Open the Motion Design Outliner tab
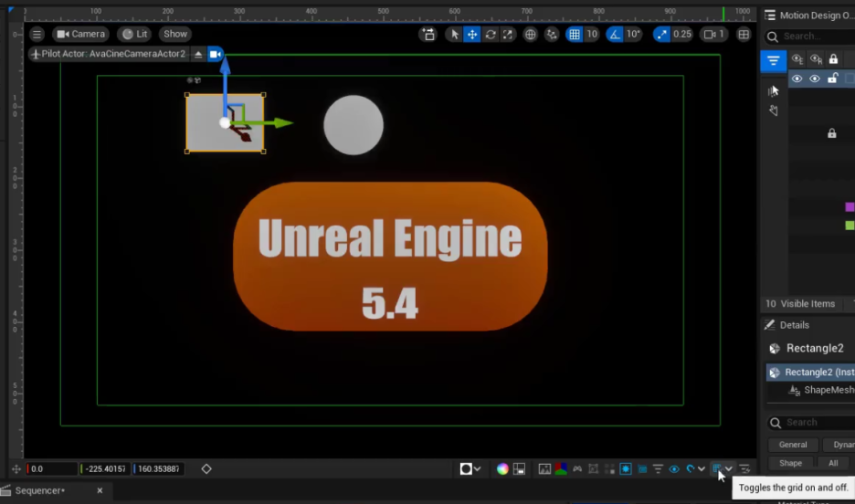 click(x=809, y=16)
